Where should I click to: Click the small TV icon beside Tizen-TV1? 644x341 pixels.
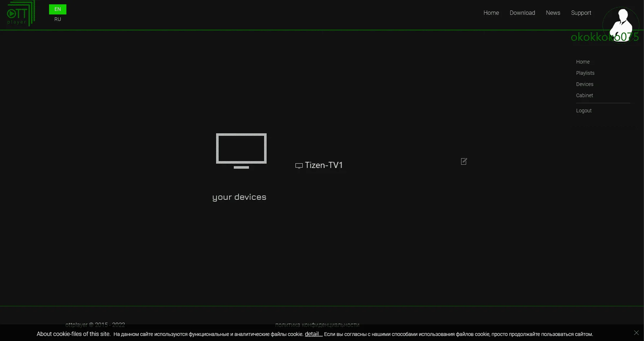299,166
